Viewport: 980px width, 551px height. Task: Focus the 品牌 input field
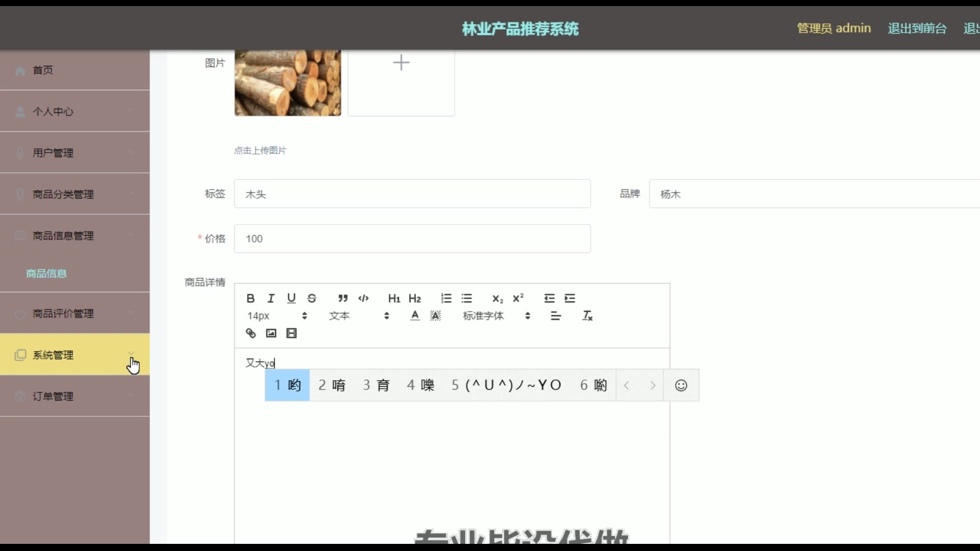click(815, 194)
